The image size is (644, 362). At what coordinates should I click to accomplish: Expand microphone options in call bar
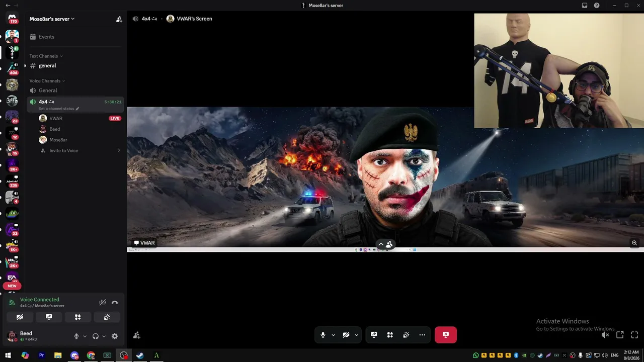pos(333,335)
